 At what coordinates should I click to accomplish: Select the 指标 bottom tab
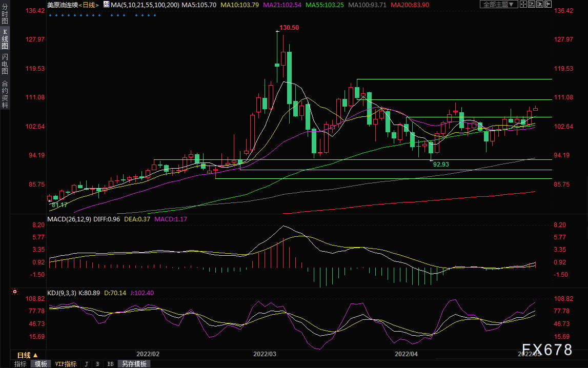pyautogui.click(x=21, y=364)
